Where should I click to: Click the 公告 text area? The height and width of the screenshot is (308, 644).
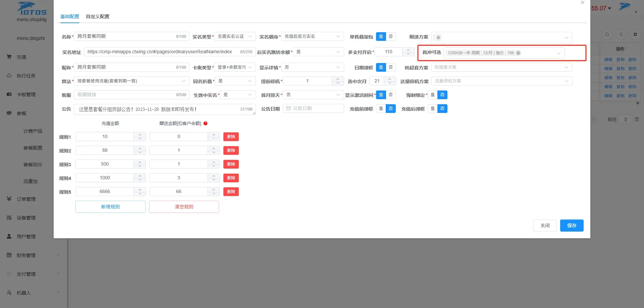[x=165, y=109]
